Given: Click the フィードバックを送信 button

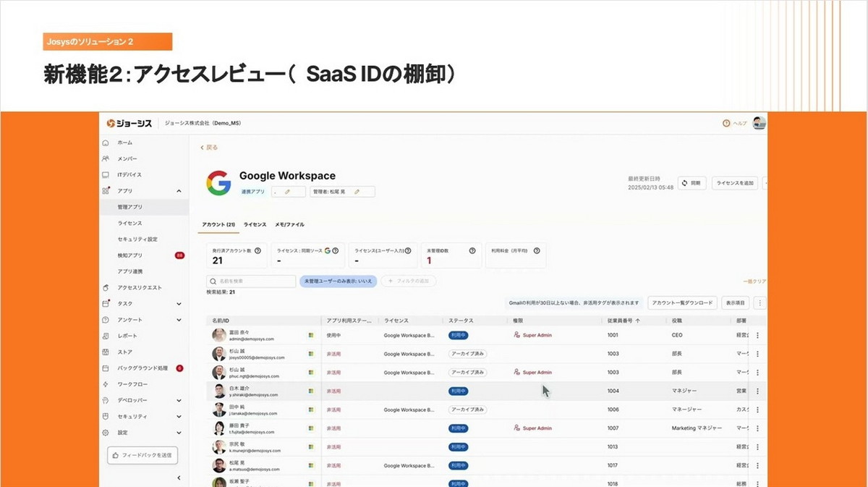Looking at the screenshot, I should pyautogui.click(x=142, y=455).
